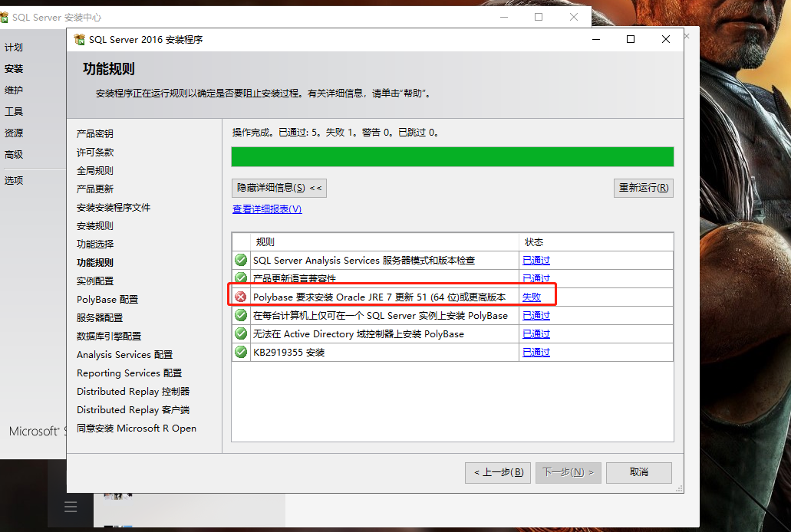Click 安装规则 step in setup list
This screenshot has height=532, width=791.
tap(95, 226)
